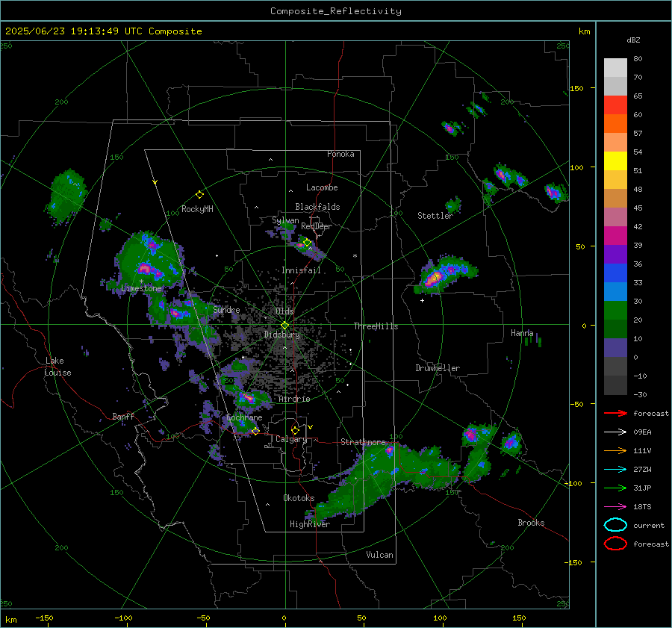This screenshot has height=628, width=672.
Task: Click the green 31JP arrow icon
Action: pos(615,488)
